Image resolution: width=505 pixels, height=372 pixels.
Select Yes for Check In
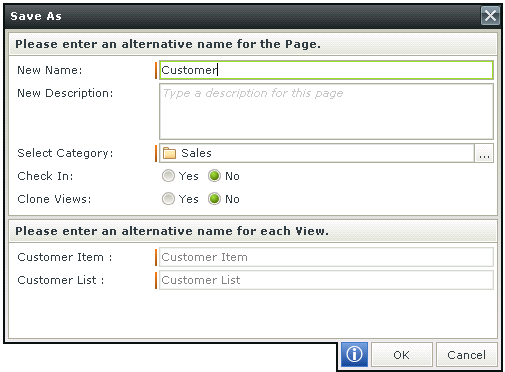pos(168,176)
